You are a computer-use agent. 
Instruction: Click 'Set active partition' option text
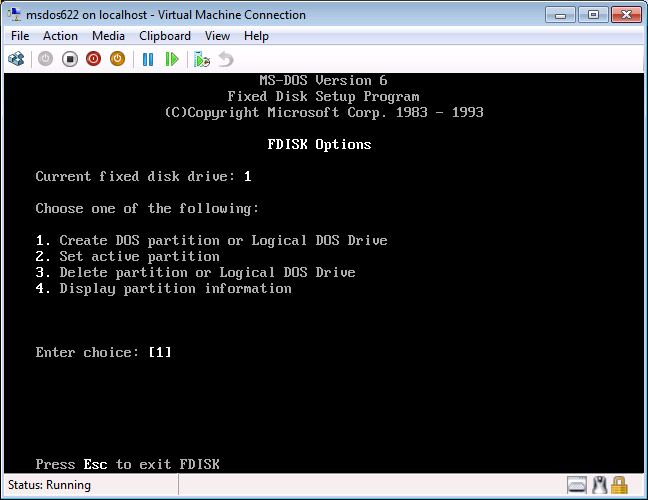139,257
